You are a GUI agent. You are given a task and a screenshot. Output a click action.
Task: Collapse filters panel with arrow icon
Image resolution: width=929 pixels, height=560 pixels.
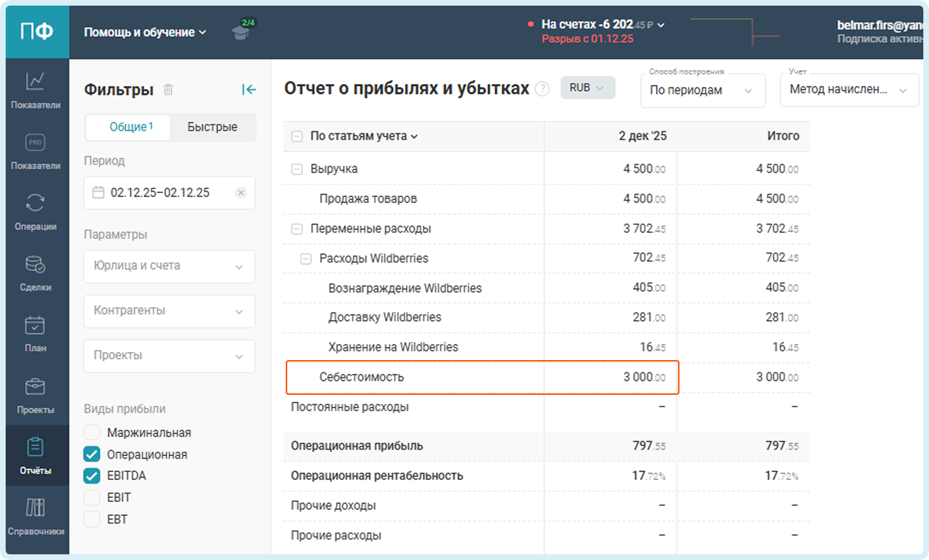pyautogui.click(x=249, y=90)
